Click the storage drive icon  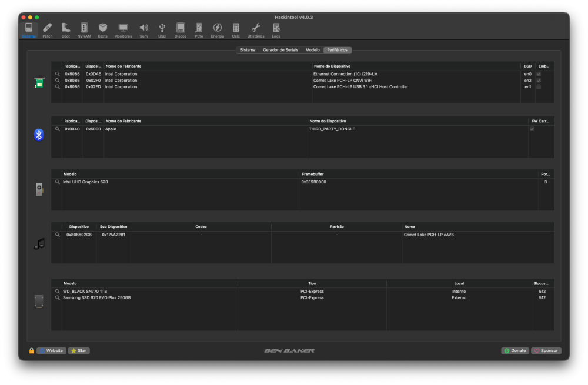tap(39, 301)
